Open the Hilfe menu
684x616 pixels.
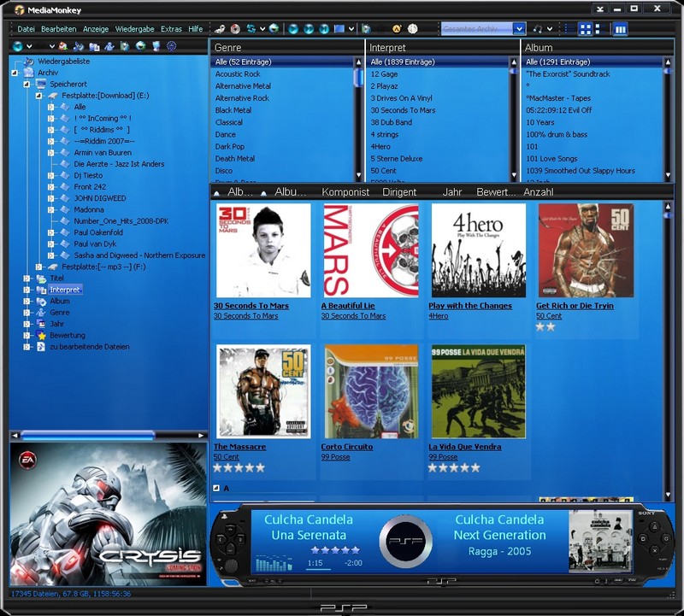point(196,29)
